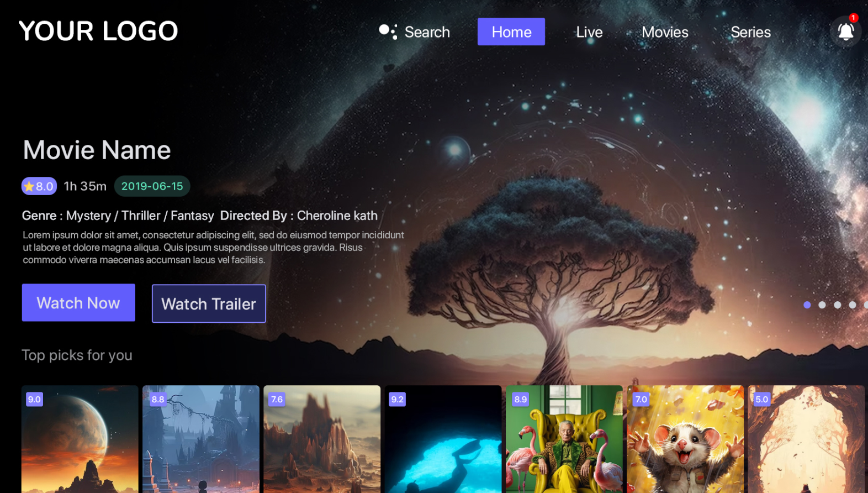
Task: Click the Movie Name title
Action: (97, 150)
